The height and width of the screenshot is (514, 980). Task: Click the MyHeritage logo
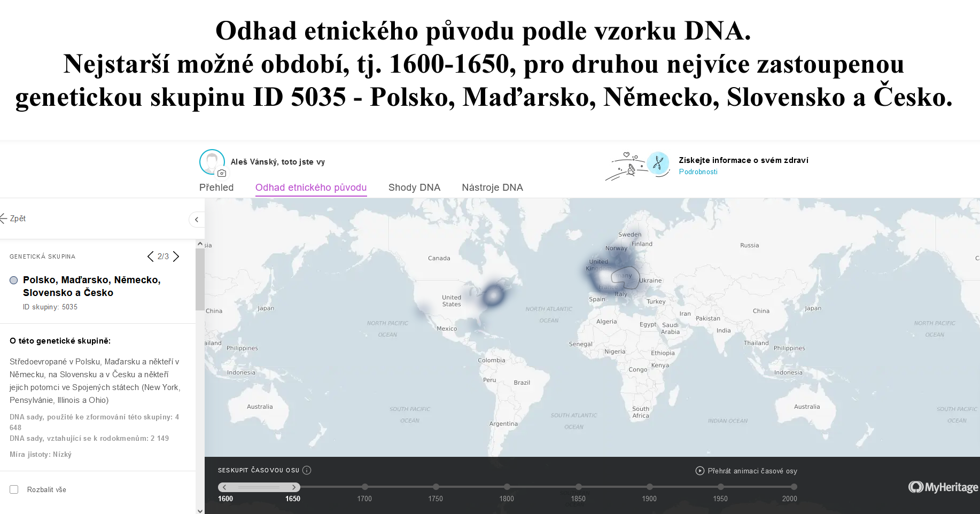(943, 487)
